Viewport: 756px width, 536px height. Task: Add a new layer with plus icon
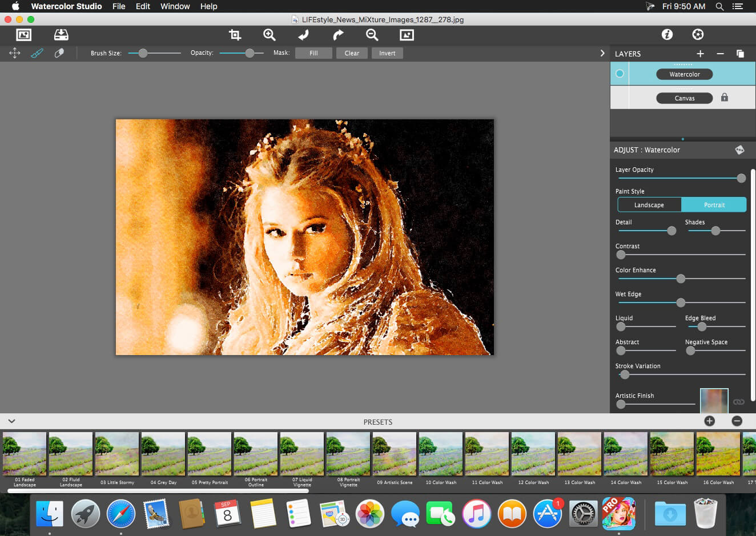click(x=700, y=54)
